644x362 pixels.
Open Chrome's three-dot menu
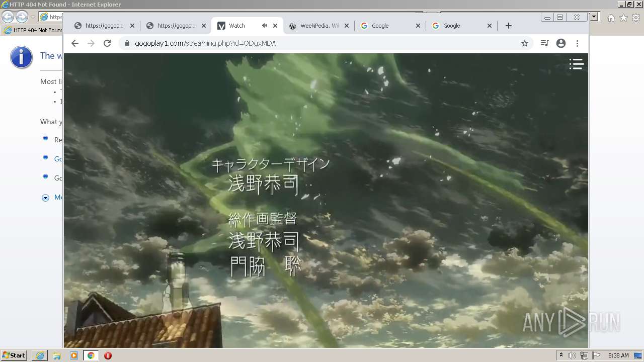coord(577,43)
